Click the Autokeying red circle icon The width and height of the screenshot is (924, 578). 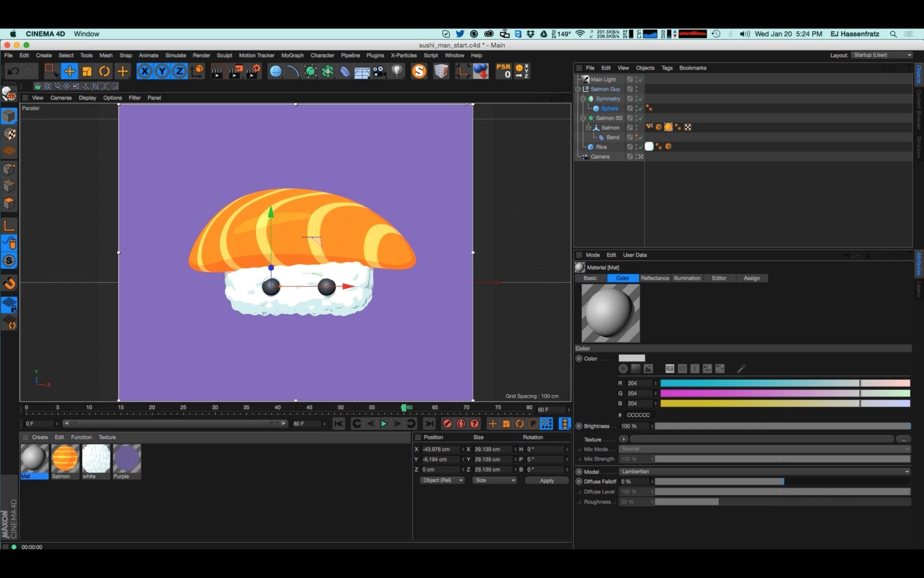click(x=461, y=424)
